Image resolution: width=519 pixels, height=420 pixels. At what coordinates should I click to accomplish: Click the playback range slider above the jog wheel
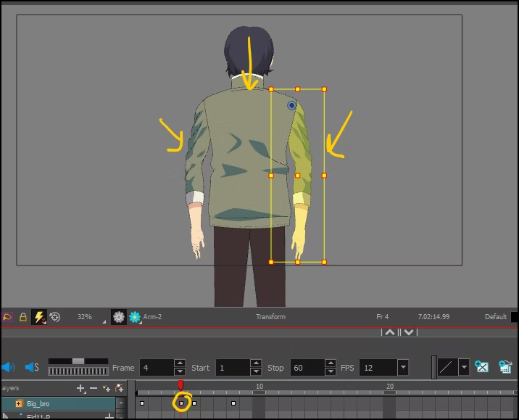coord(78,361)
